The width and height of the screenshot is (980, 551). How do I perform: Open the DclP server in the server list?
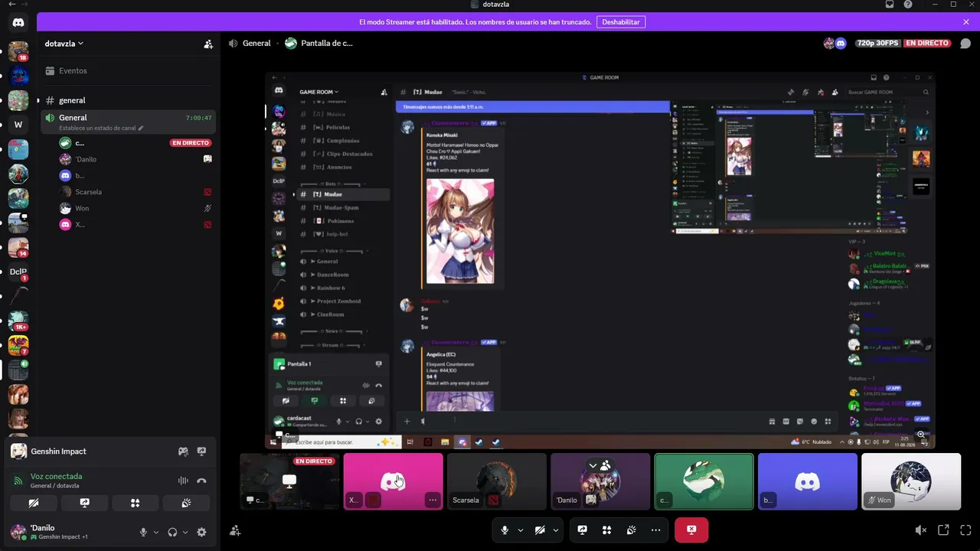coord(18,272)
